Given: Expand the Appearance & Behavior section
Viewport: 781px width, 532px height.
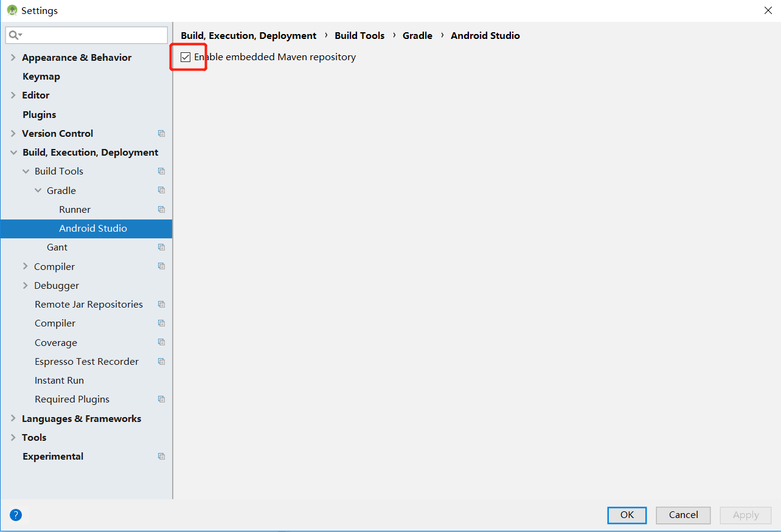Looking at the screenshot, I should tap(13, 57).
